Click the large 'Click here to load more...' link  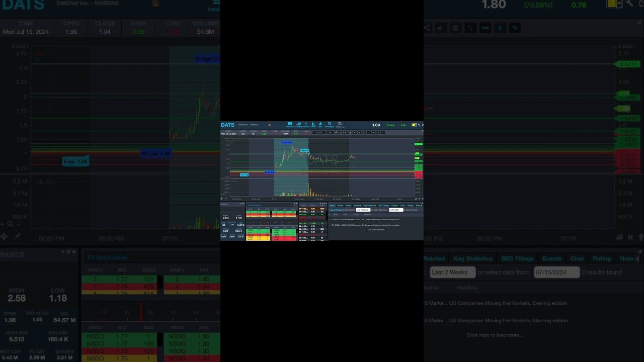point(495,335)
